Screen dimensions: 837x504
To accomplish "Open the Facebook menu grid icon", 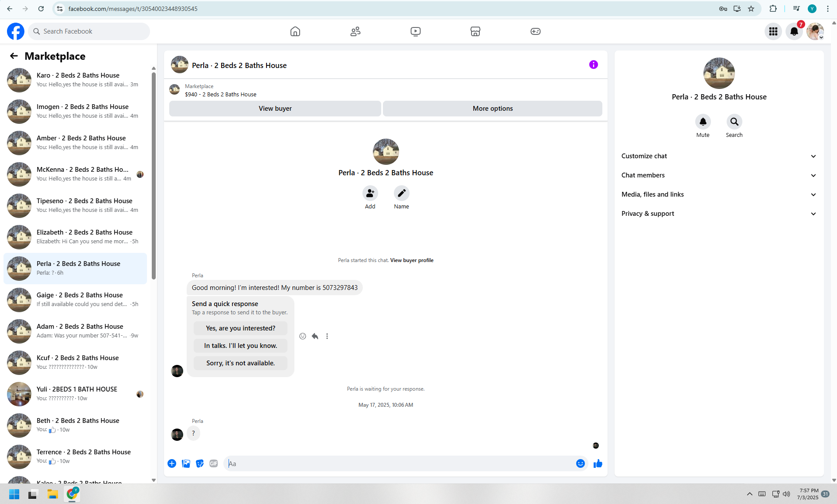I will coord(773,31).
